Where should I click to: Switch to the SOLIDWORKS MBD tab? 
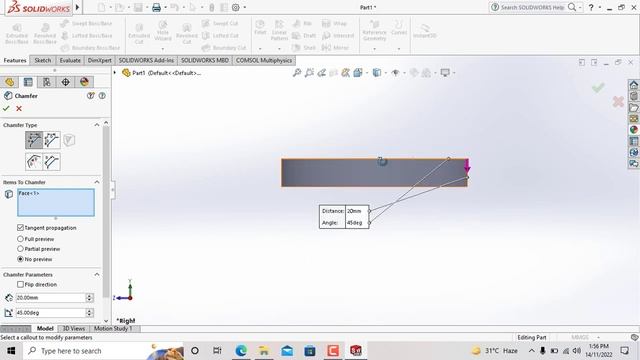(204, 60)
